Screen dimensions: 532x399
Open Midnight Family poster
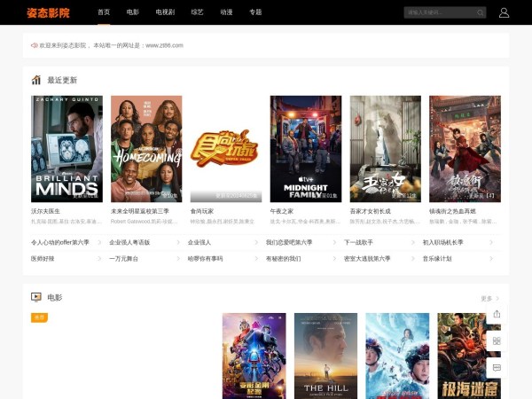(306, 149)
